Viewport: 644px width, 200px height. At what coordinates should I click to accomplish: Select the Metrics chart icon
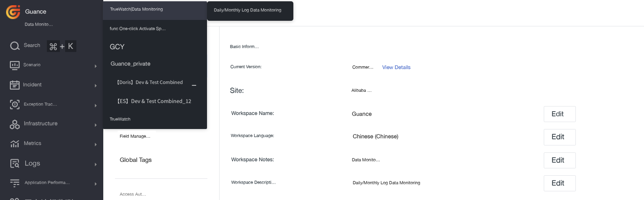pyautogui.click(x=15, y=144)
